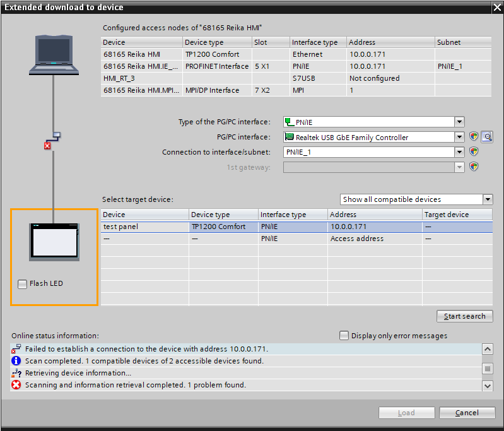Select the test panel row in target devices
This screenshot has width=504, height=431.
tap(145, 227)
